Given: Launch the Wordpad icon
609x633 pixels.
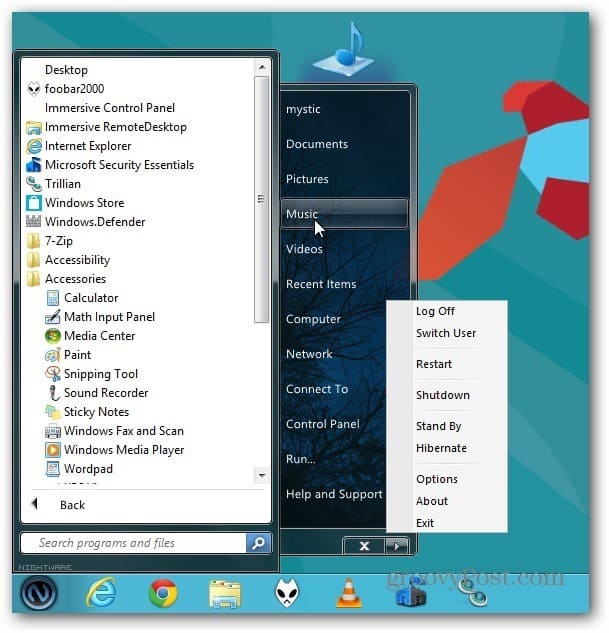Looking at the screenshot, I should click(x=53, y=469).
